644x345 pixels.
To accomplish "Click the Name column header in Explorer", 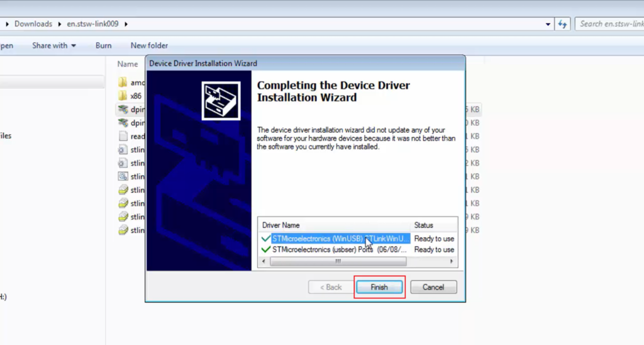I will pyautogui.click(x=127, y=64).
